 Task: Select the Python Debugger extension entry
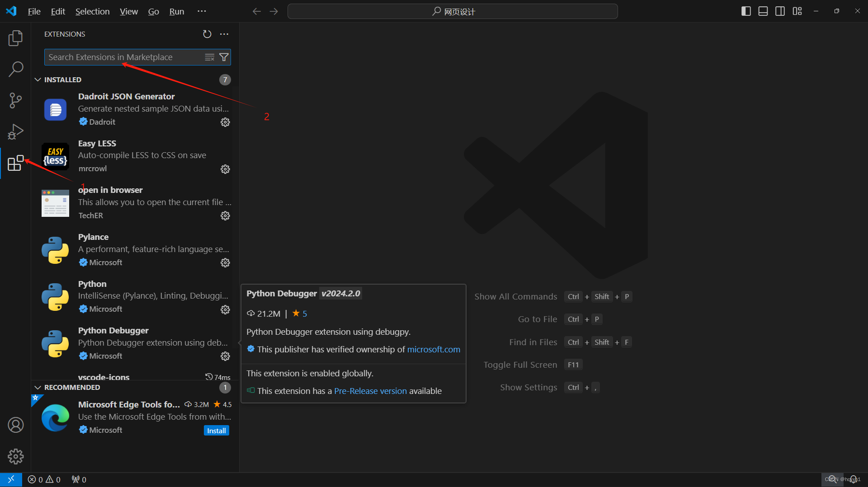(x=135, y=343)
